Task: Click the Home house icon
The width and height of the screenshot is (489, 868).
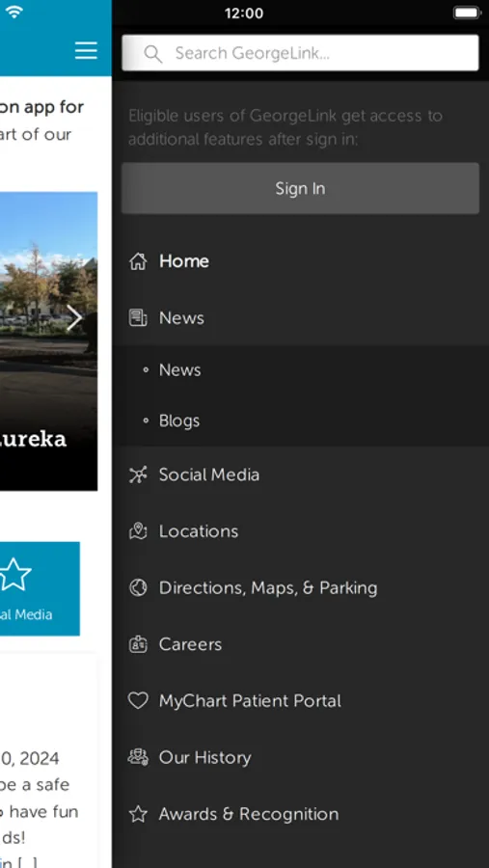Action: point(138,261)
